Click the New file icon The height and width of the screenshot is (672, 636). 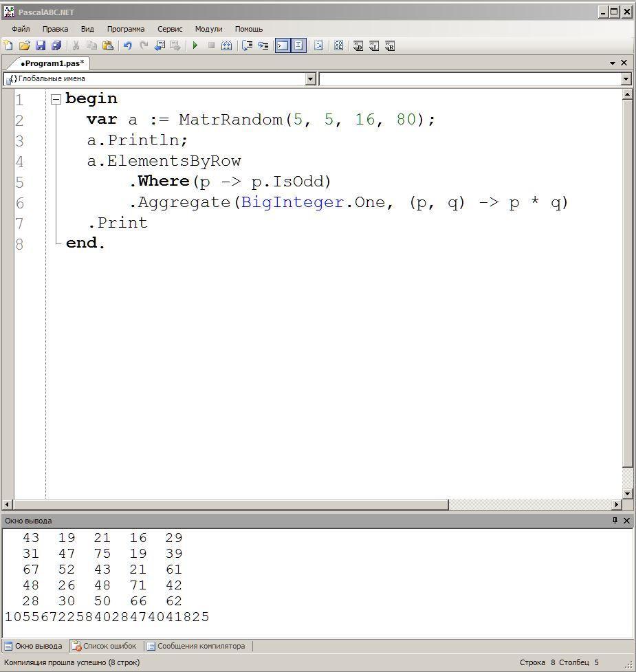pos(8,46)
